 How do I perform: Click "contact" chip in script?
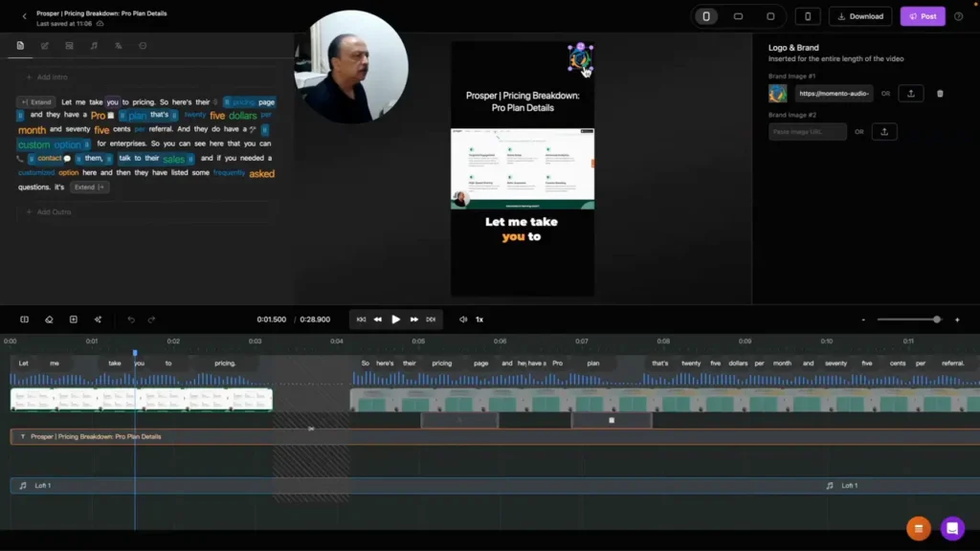50,158
